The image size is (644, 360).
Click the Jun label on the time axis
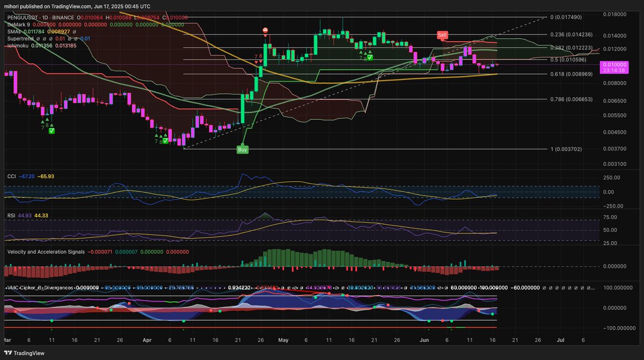click(425, 340)
